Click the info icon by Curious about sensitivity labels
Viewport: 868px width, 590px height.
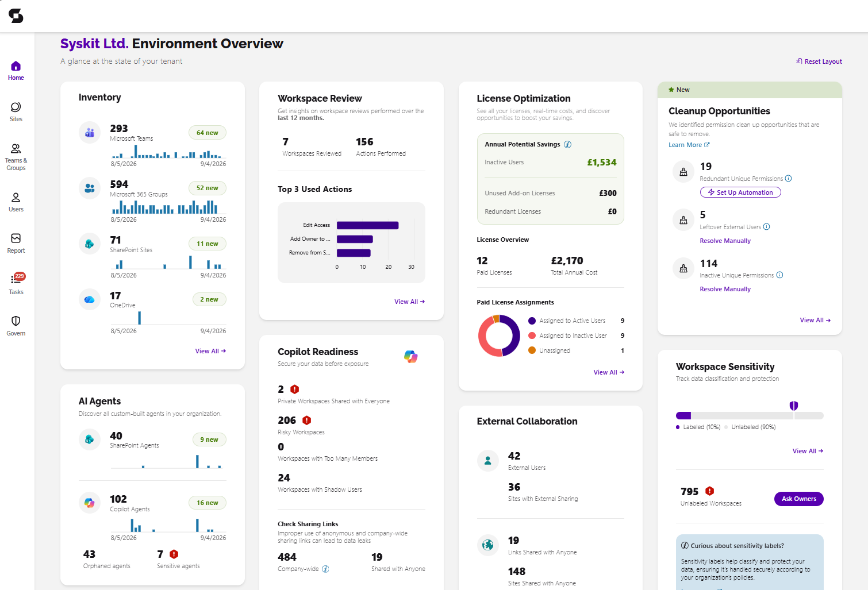tap(685, 546)
